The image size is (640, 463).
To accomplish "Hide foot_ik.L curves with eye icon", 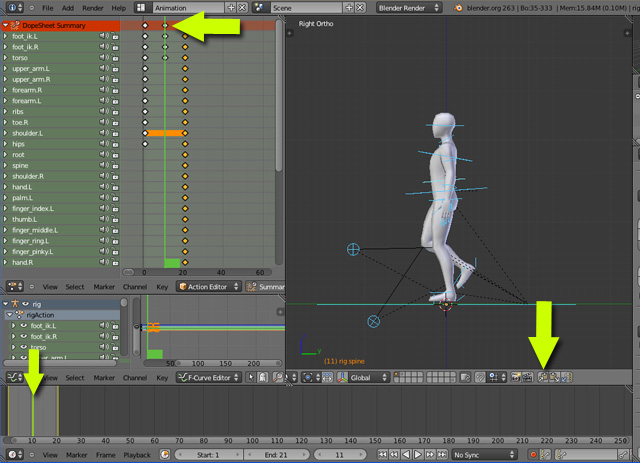I will tap(24, 325).
